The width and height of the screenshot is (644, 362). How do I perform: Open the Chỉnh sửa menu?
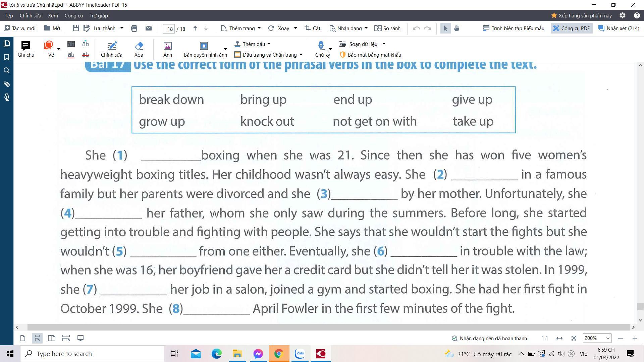pos(30,16)
